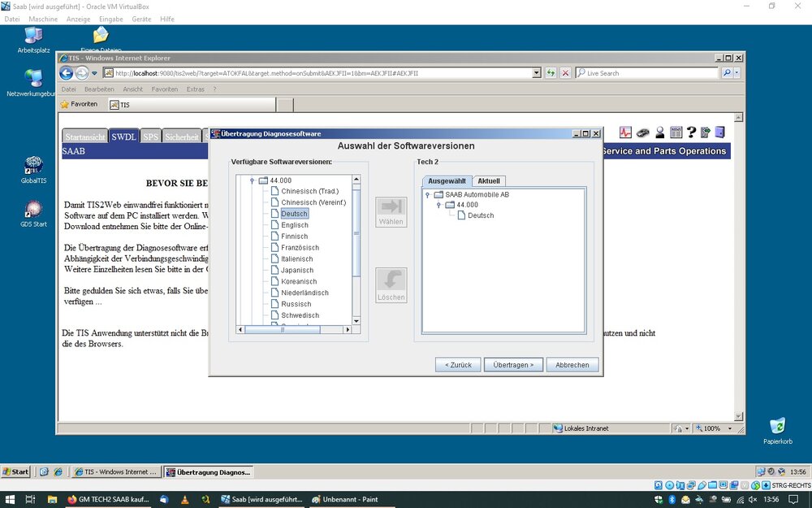
Task: Click the guest Windows Start button
Action: click(x=15, y=471)
